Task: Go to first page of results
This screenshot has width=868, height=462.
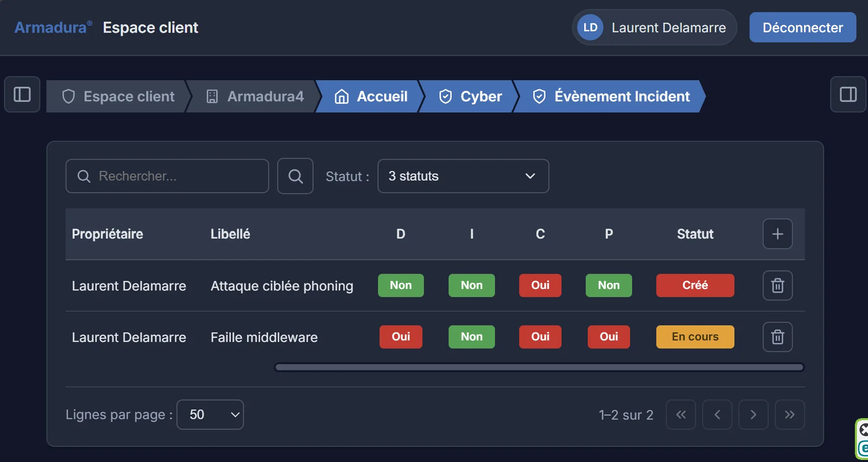Action: coord(681,415)
